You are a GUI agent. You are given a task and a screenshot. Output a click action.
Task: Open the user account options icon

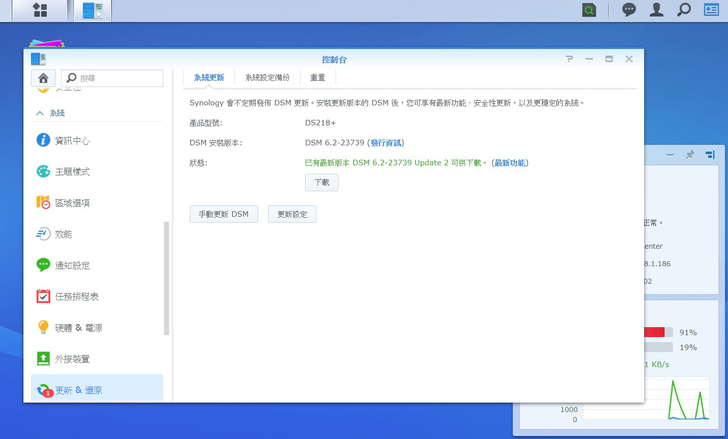pos(656,10)
